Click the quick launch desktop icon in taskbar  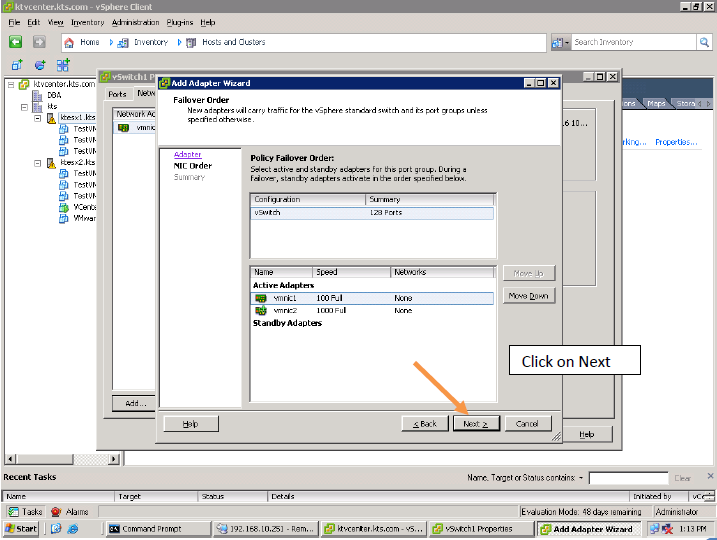point(56,529)
